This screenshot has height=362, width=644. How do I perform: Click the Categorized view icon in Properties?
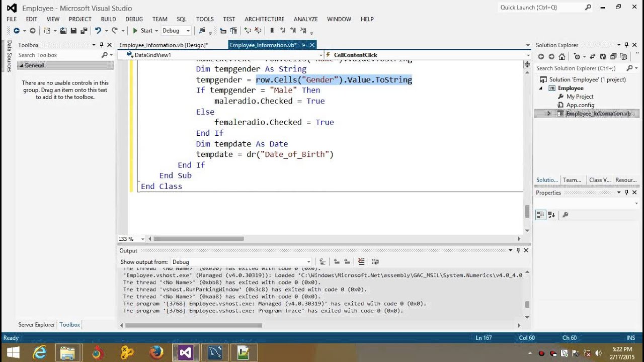[x=541, y=215]
